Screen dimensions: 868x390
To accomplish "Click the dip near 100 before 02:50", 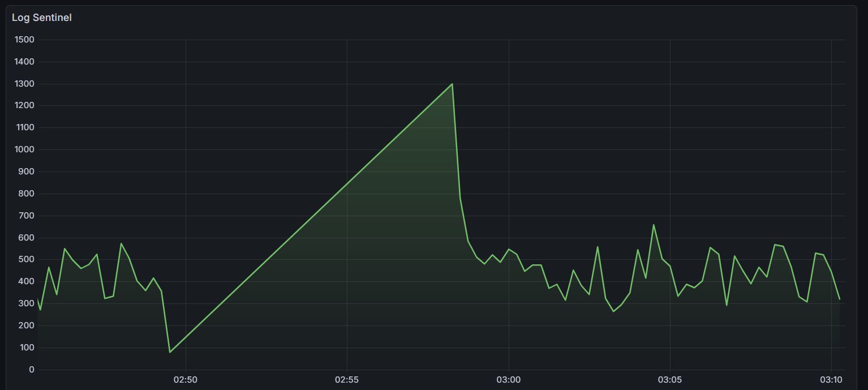I will [x=170, y=351].
